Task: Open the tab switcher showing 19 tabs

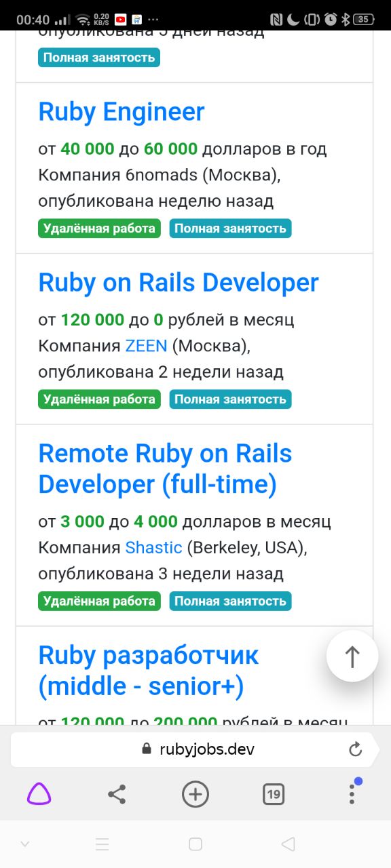Action: [x=274, y=794]
